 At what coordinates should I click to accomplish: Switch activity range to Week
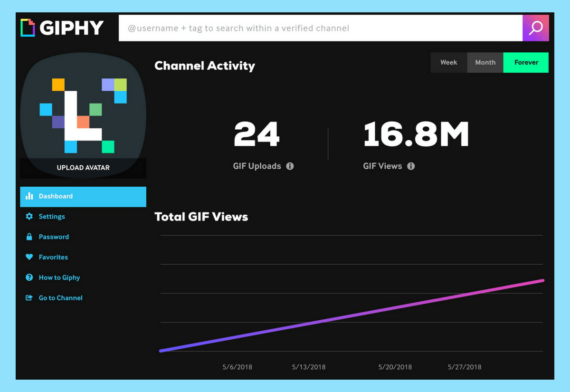(x=448, y=63)
